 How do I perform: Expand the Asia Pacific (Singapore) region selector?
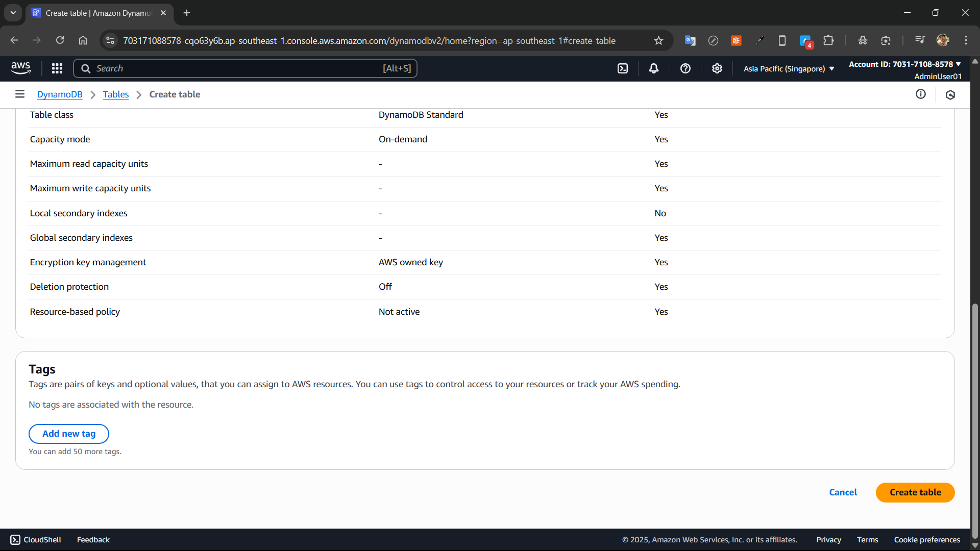point(789,68)
